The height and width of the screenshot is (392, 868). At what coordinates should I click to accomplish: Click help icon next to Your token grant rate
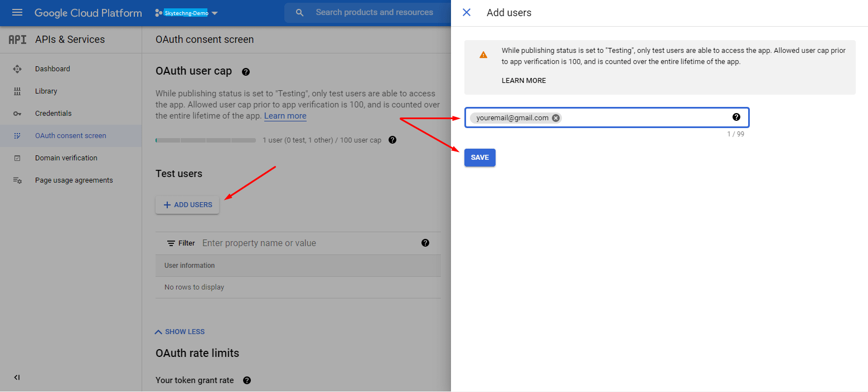247,380
